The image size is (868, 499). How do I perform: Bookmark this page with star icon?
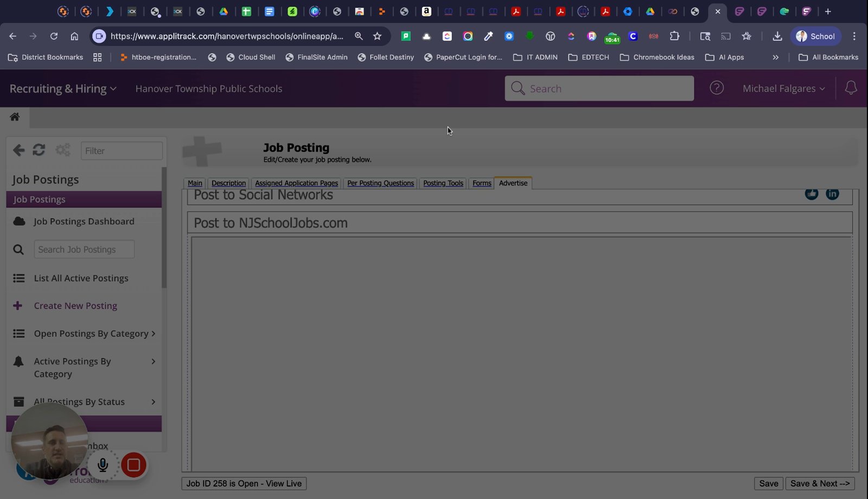377,36
